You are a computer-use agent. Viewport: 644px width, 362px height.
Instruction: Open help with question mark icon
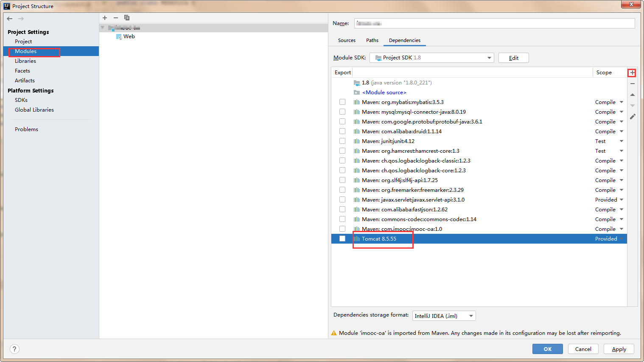point(14,349)
